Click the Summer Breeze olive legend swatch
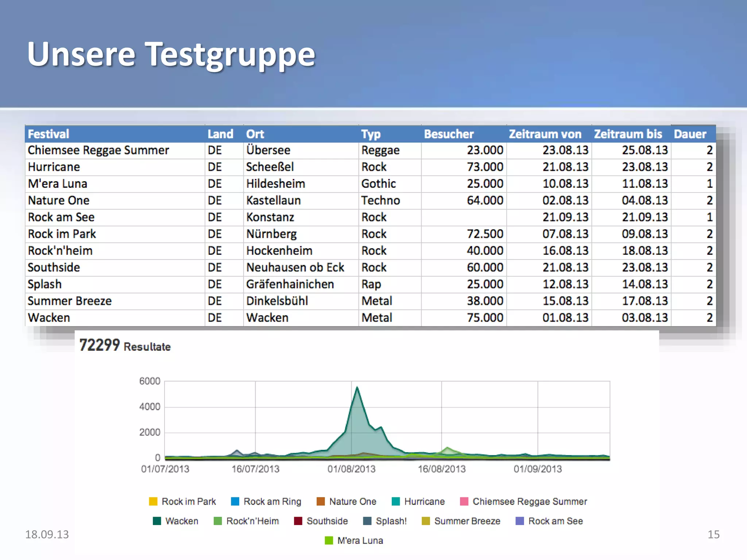747x560 pixels. [426, 521]
